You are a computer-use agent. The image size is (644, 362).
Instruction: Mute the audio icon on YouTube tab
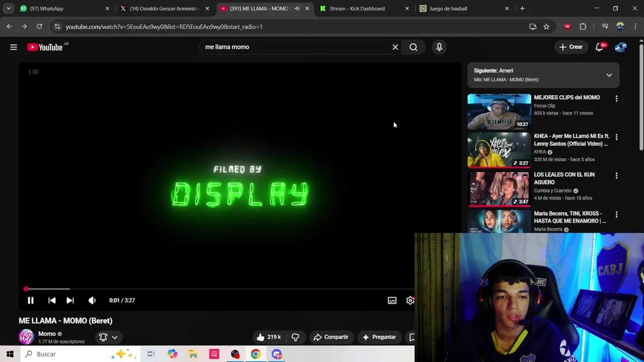(x=297, y=9)
